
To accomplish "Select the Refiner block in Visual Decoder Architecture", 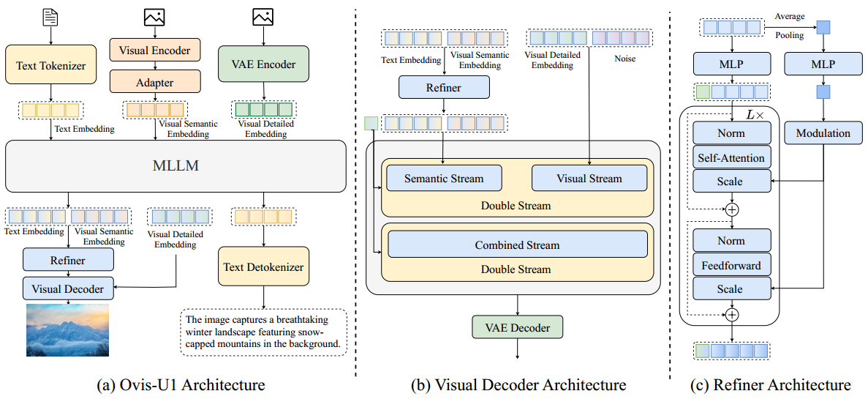I will pyautogui.click(x=444, y=87).
